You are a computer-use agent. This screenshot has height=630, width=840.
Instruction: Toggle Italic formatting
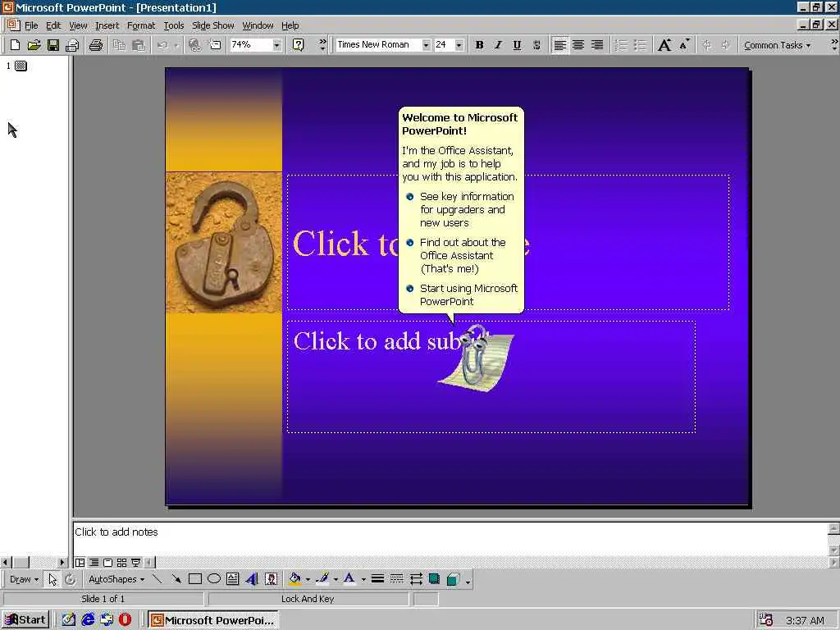pos(498,45)
